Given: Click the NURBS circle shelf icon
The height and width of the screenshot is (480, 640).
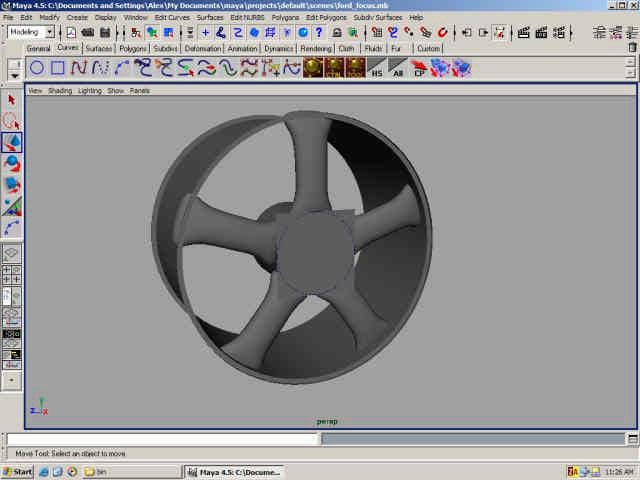Looking at the screenshot, I should tap(36, 68).
